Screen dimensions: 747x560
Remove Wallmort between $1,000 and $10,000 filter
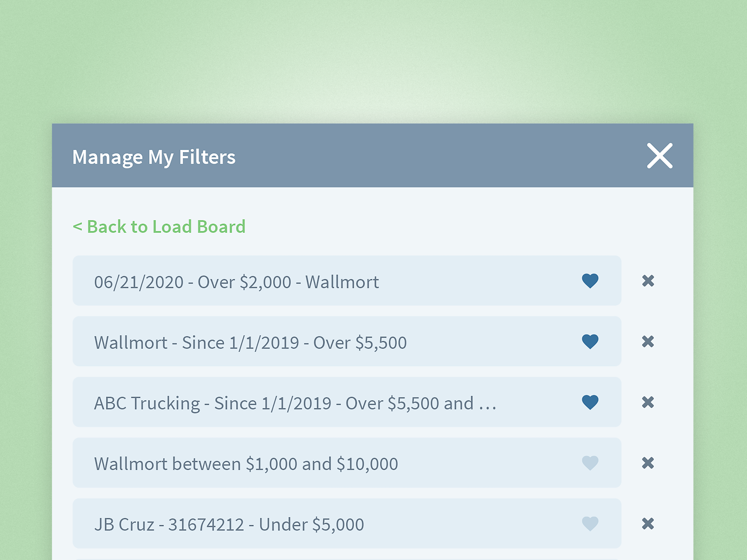(648, 463)
